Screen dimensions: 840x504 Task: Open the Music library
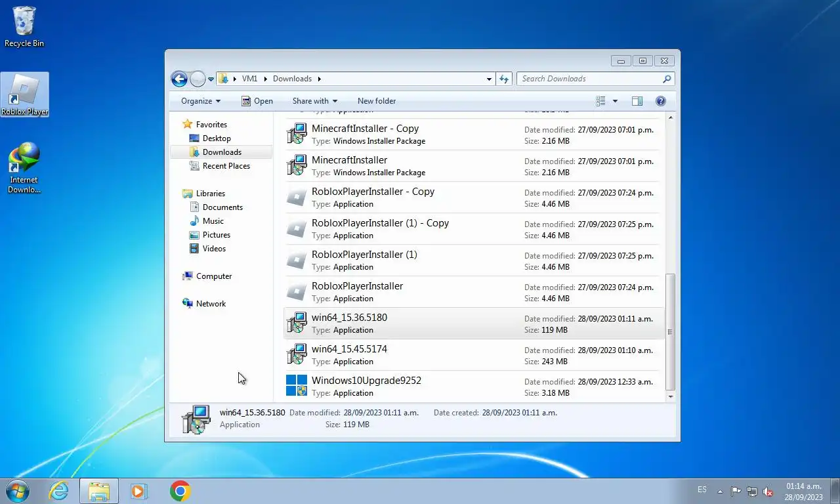pos(213,221)
